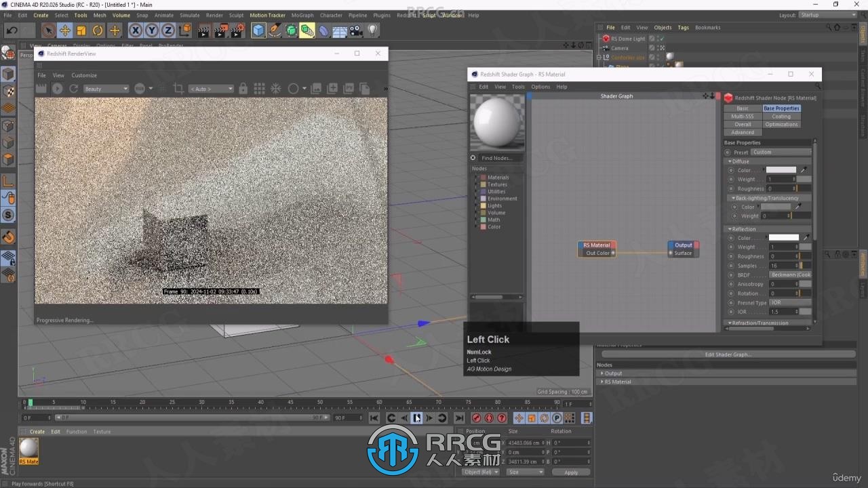
Task: Switch to the Multi-SSS tab
Action: 743,117
